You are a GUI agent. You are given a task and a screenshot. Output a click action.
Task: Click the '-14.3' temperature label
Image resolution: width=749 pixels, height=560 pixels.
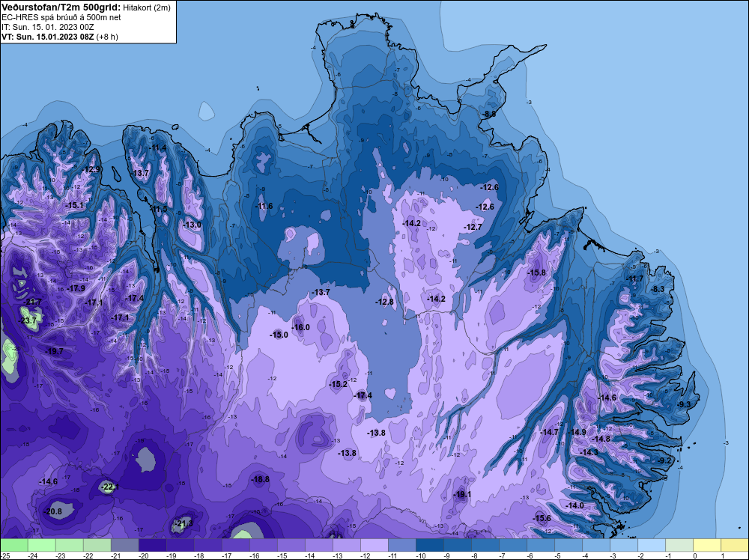point(589,452)
